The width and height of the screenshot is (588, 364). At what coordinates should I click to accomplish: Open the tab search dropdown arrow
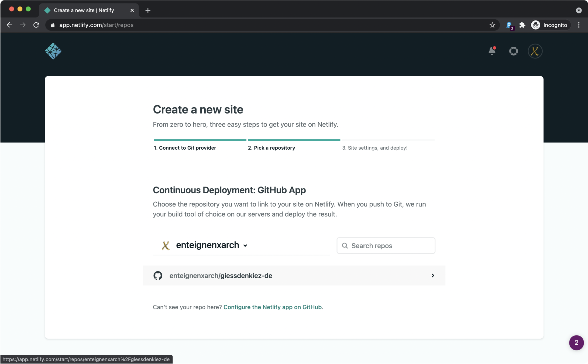(x=579, y=10)
